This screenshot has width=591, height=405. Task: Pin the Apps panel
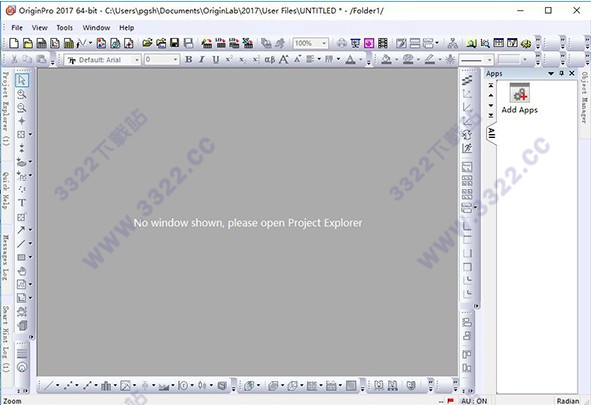click(562, 73)
